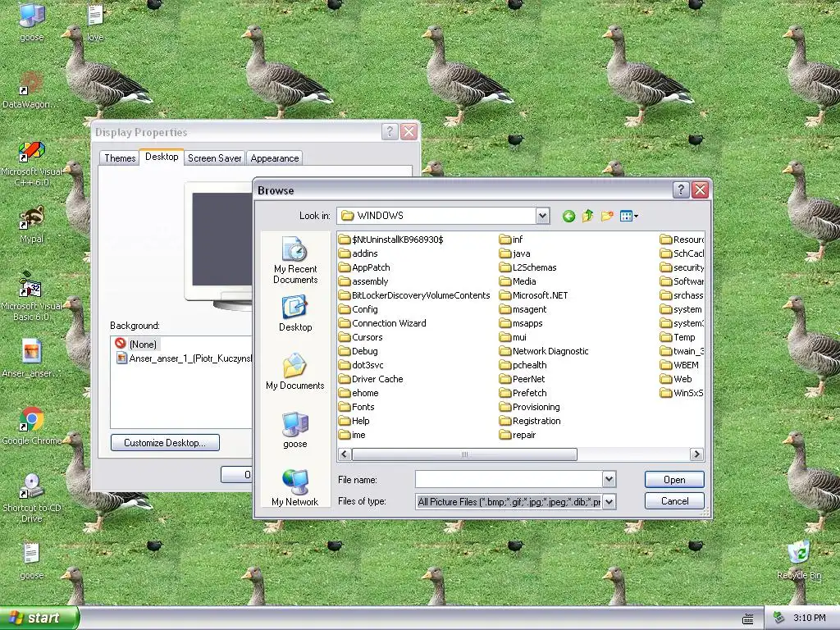Select the Cursors folder
840x630 pixels.
361,337
